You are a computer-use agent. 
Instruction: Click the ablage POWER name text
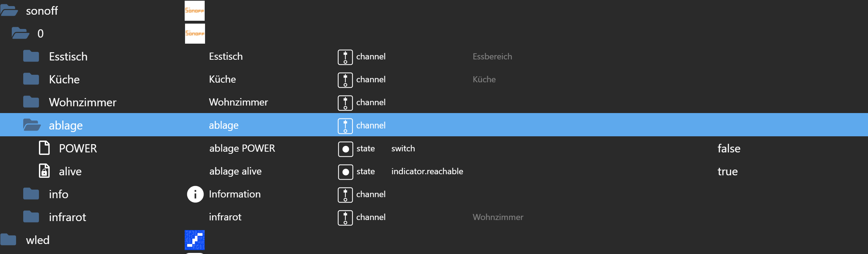click(x=242, y=148)
